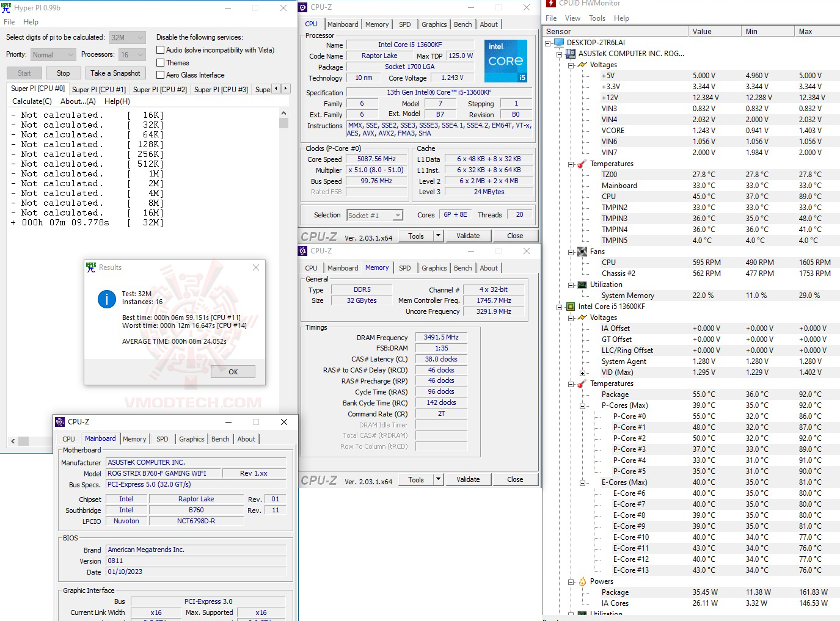Click the Powers flame icon in HWMonitor
Viewport: 840px width, 621px height.
[x=582, y=581]
